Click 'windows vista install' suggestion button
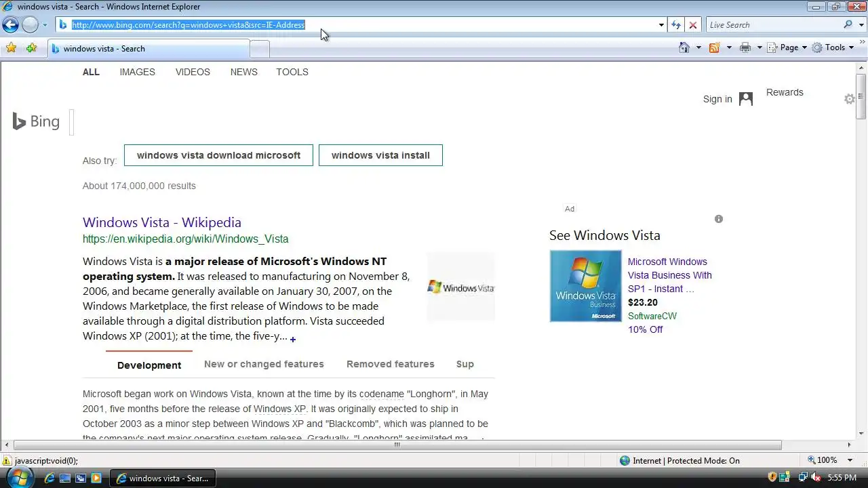This screenshot has width=868, height=488. tap(380, 155)
